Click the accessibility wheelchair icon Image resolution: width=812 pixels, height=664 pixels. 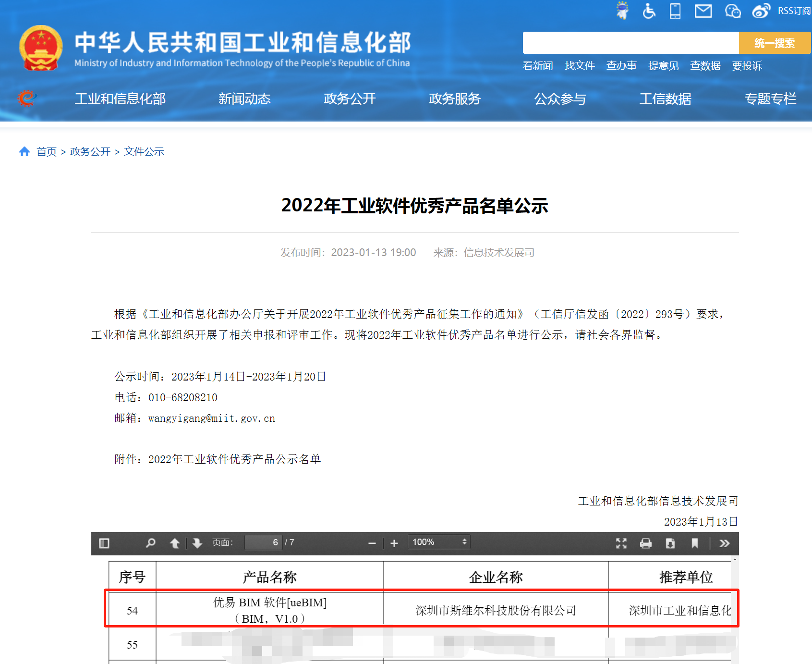[x=649, y=11]
